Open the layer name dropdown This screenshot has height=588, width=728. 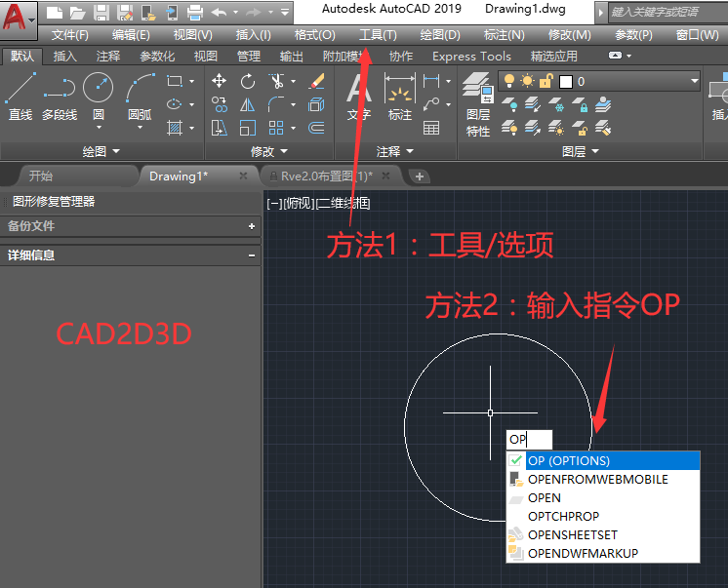pyautogui.click(x=694, y=81)
